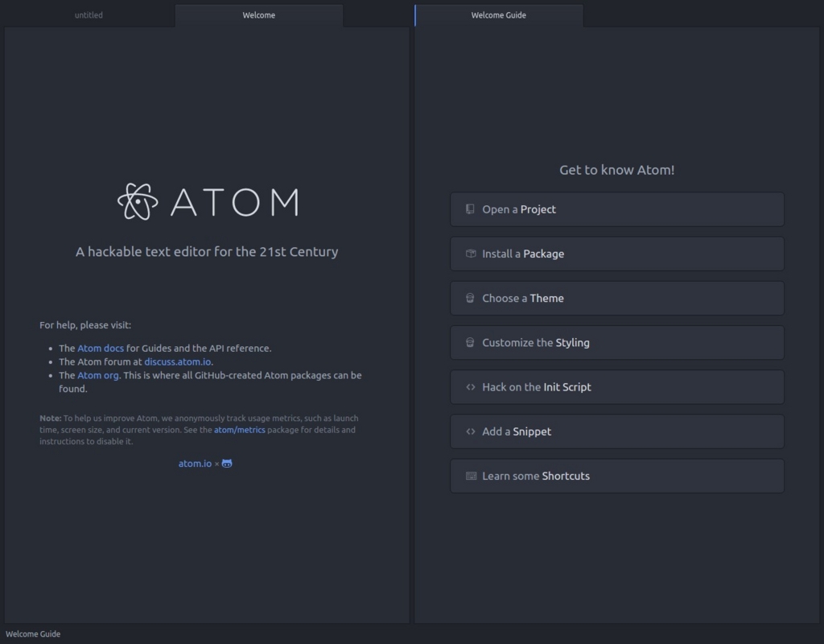Image resolution: width=824 pixels, height=644 pixels.
Task: Click the code brackets icon on Hack on the Init Script
Action: (x=470, y=386)
